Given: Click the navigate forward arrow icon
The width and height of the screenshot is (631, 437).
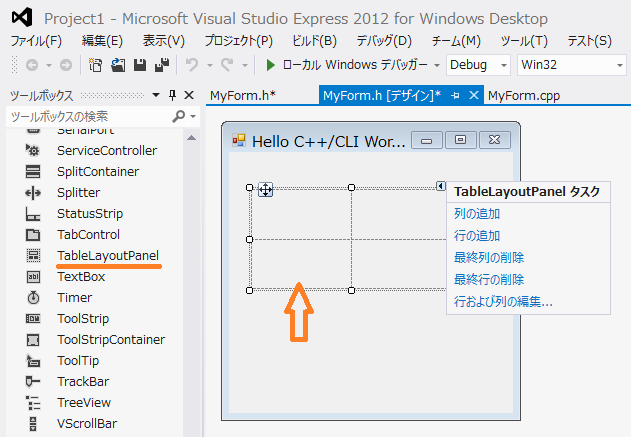Looking at the screenshot, I should tap(66, 65).
